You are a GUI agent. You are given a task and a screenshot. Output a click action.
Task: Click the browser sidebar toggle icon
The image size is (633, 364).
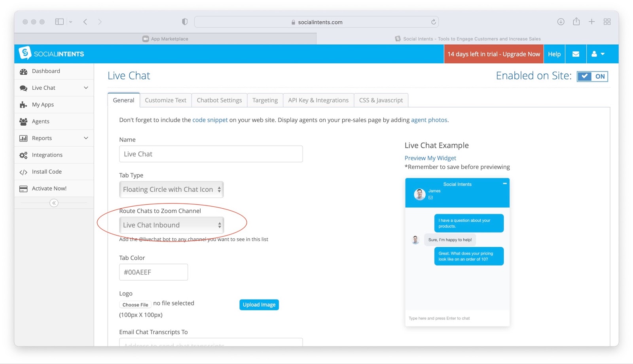coord(59,22)
